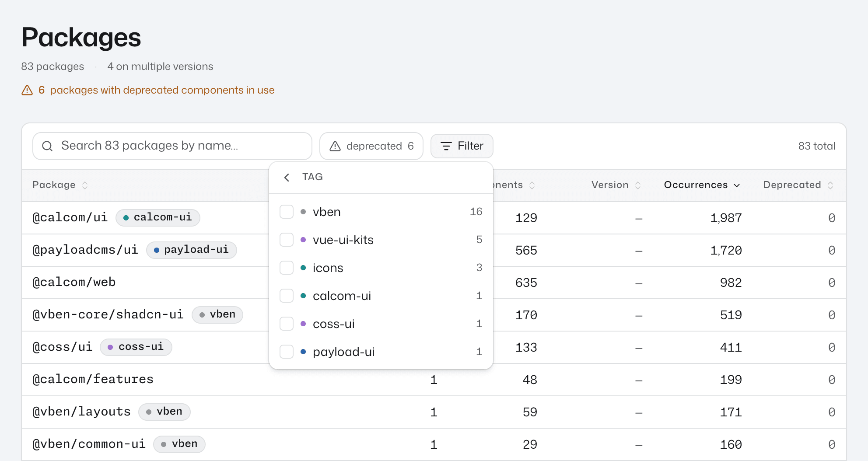Check the coss-ui tag checkbox

click(287, 324)
